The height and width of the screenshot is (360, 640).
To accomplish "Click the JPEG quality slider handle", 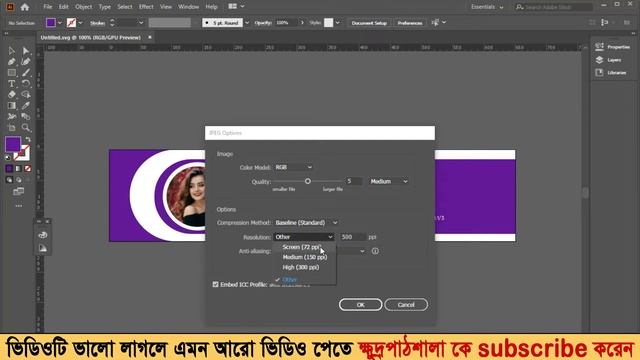I will click(308, 181).
